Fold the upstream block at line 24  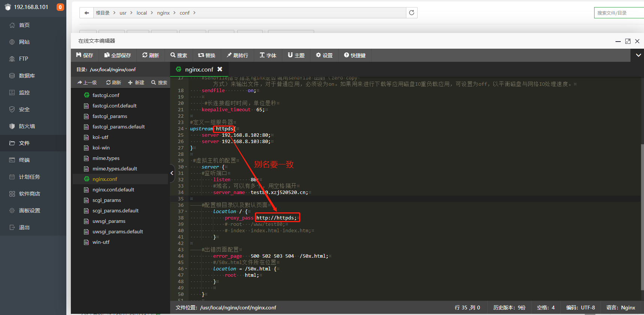click(186, 129)
